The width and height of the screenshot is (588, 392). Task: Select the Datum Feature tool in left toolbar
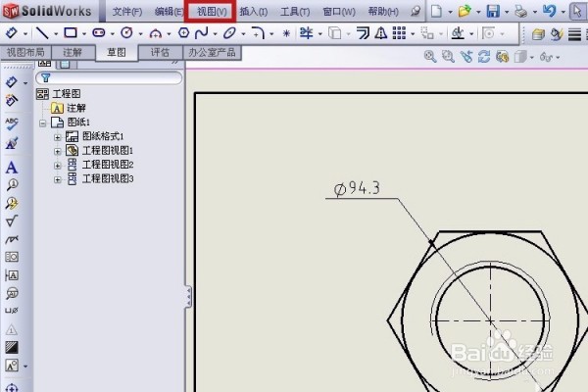click(x=12, y=275)
